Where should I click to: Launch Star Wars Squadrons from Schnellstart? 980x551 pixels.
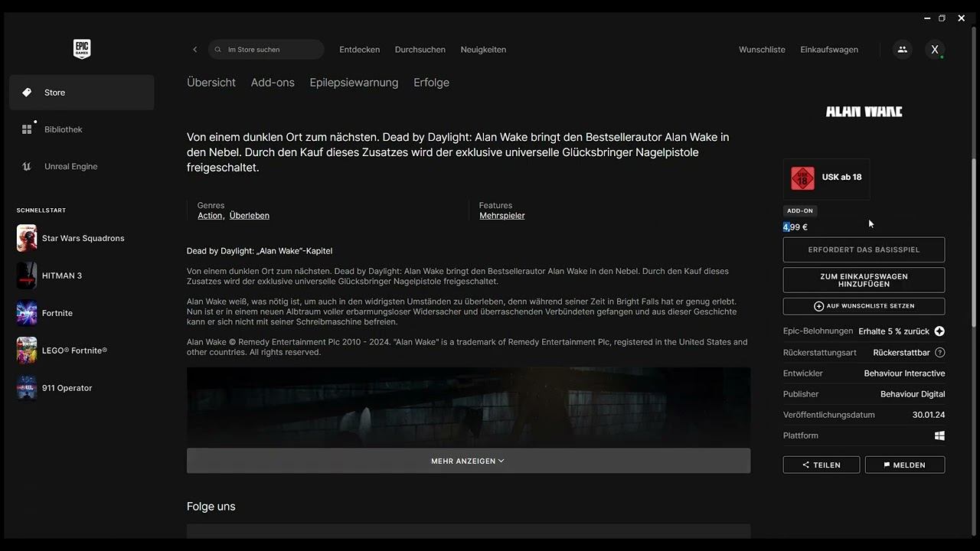pos(82,238)
